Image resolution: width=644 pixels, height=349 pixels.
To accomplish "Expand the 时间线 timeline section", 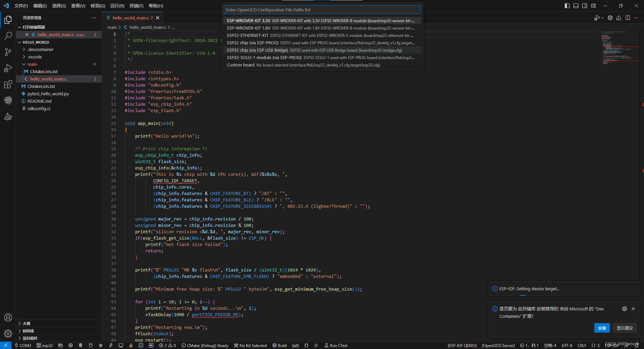I will [59, 331].
